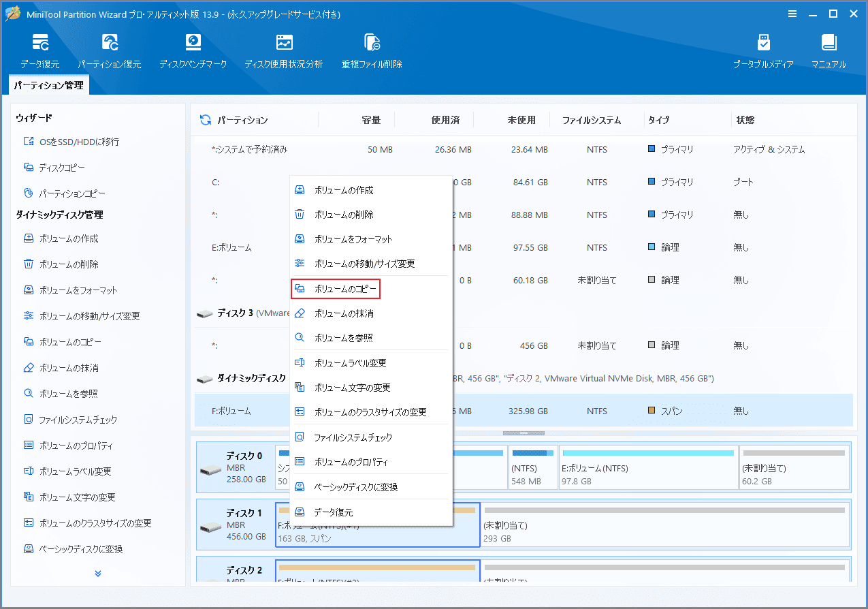Image resolution: width=868 pixels, height=609 pixels.
Task: Open the パーティション復元 toolbar icon
Action: (109, 50)
